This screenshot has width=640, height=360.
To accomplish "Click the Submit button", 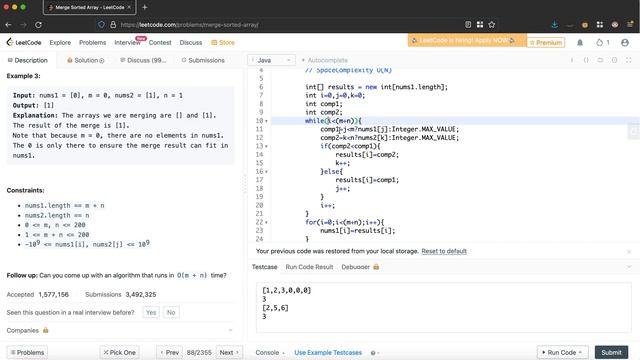I will (611, 352).
